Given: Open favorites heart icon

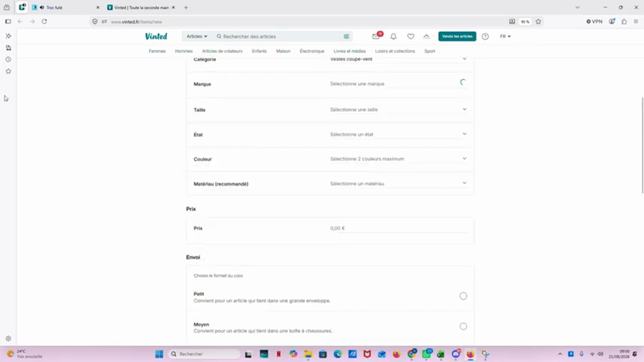Looking at the screenshot, I should tap(411, 36).
